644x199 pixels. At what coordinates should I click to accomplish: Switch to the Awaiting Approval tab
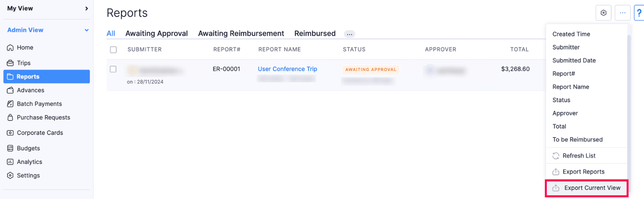pyautogui.click(x=157, y=33)
